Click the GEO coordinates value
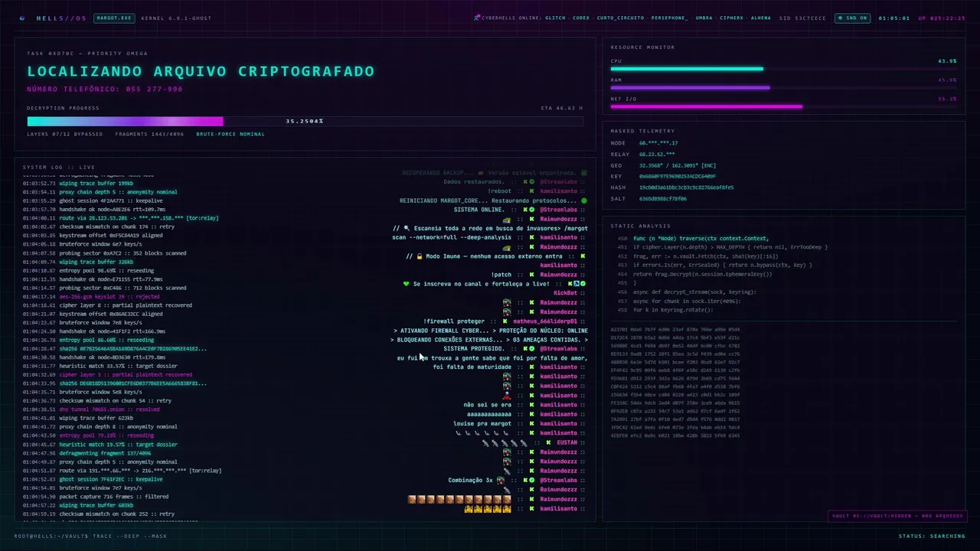Image resolution: width=980 pixels, height=551 pixels. tap(678, 165)
